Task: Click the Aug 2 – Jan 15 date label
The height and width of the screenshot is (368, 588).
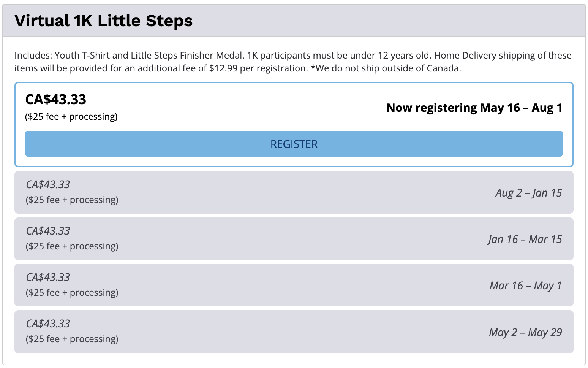Action: 528,193
